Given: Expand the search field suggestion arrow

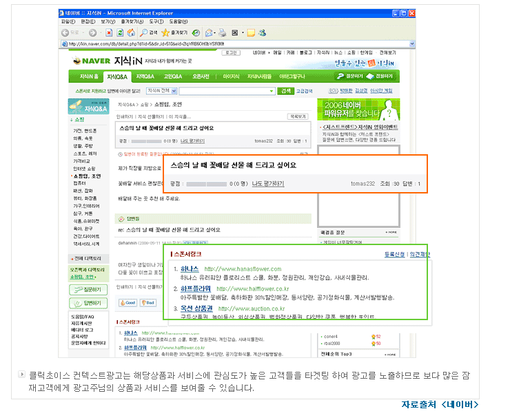Looking at the screenshot, I should pyautogui.click(x=272, y=92).
